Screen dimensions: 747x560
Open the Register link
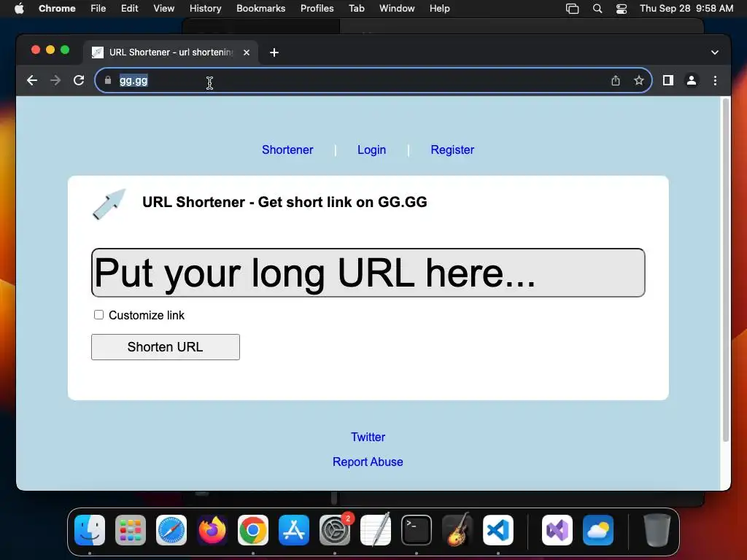[x=452, y=149]
